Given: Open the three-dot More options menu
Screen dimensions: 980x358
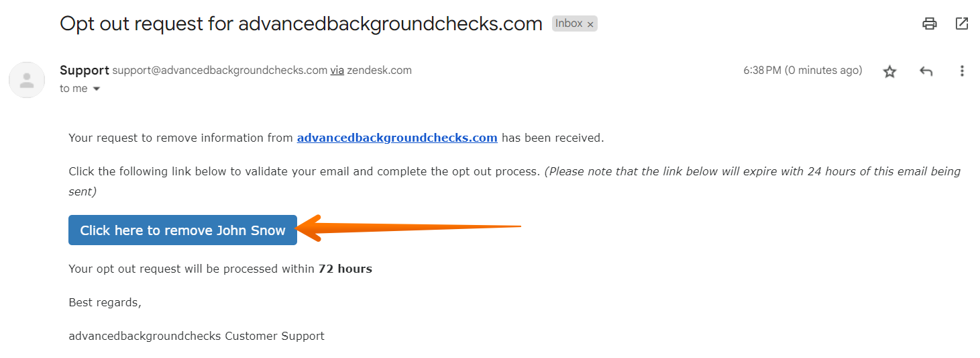Looking at the screenshot, I should (962, 71).
